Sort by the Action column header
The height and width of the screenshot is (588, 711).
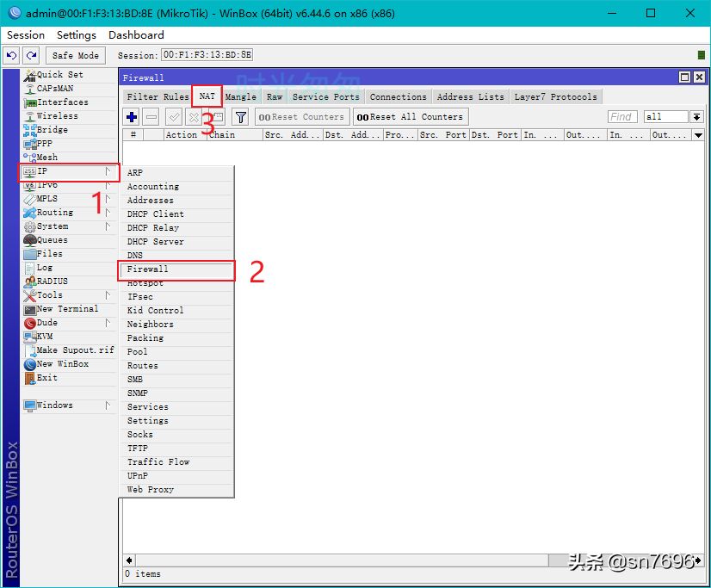185,135
